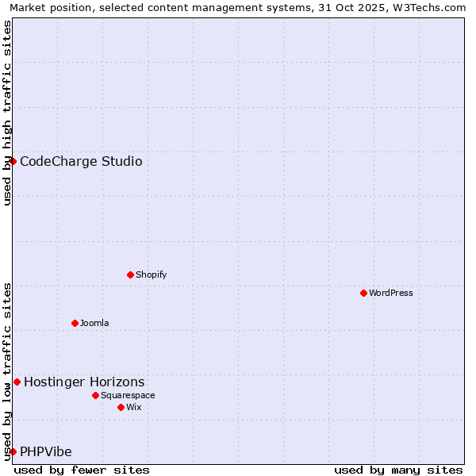
Task: Click the PHPVibe text label
Action: point(46,452)
